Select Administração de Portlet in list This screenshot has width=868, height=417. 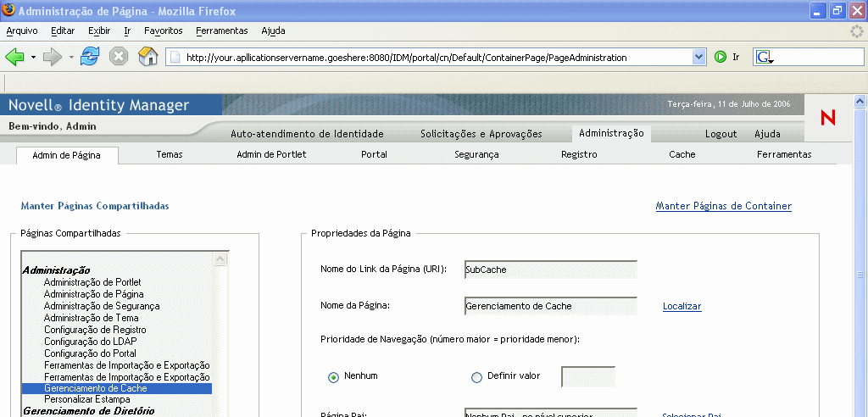92,282
